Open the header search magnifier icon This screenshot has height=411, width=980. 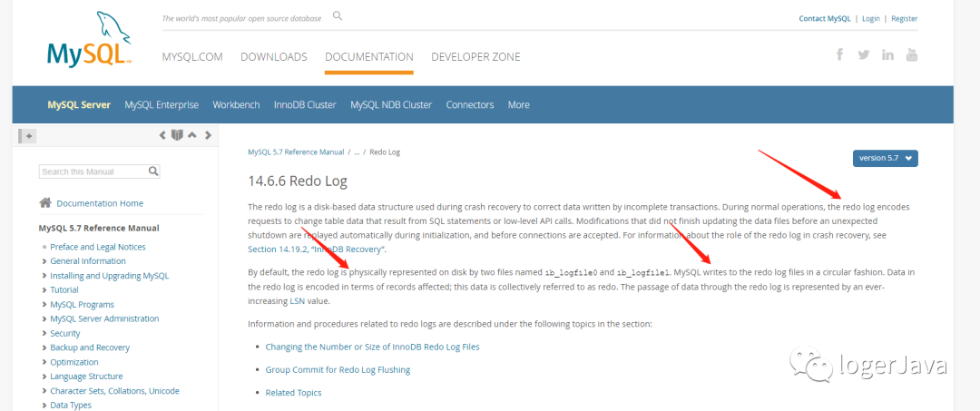(x=338, y=16)
